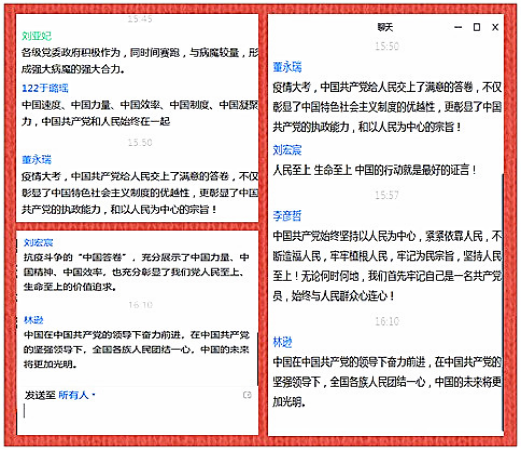Maximize the 聊天 chat window
This screenshot has height=451, width=521.
pos(477,27)
